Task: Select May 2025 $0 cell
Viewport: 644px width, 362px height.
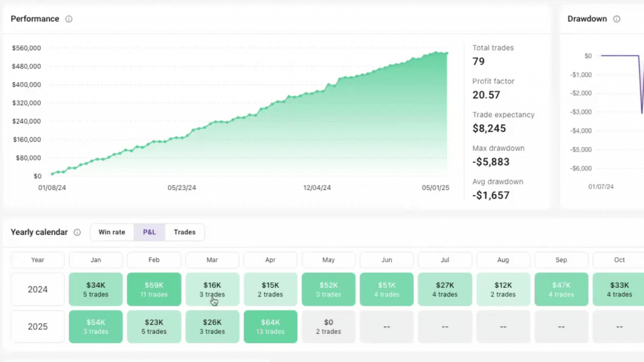Action: pos(328,327)
